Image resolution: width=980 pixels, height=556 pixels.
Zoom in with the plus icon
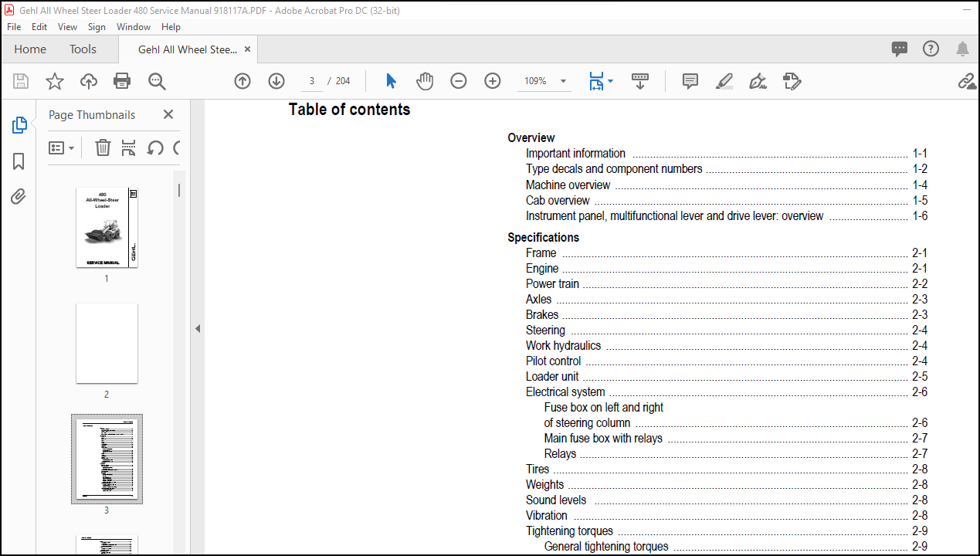(493, 81)
